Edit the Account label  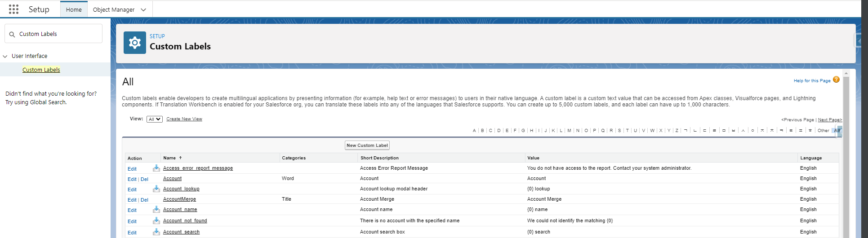click(x=132, y=179)
